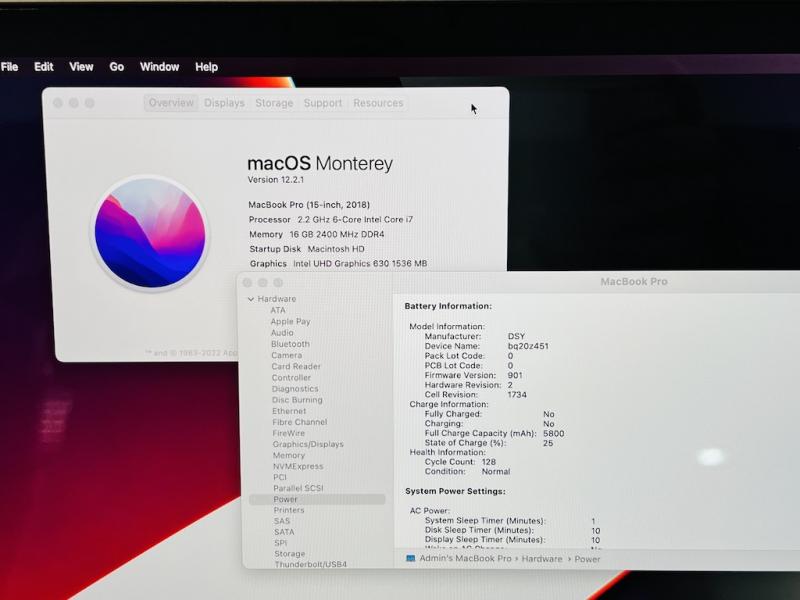Image resolution: width=800 pixels, height=600 pixels.
Task: Open the Edit menu
Action: 43,67
